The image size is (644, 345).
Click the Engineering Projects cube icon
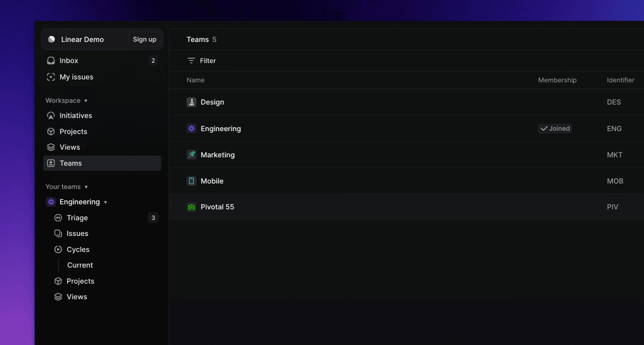[58, 281]
